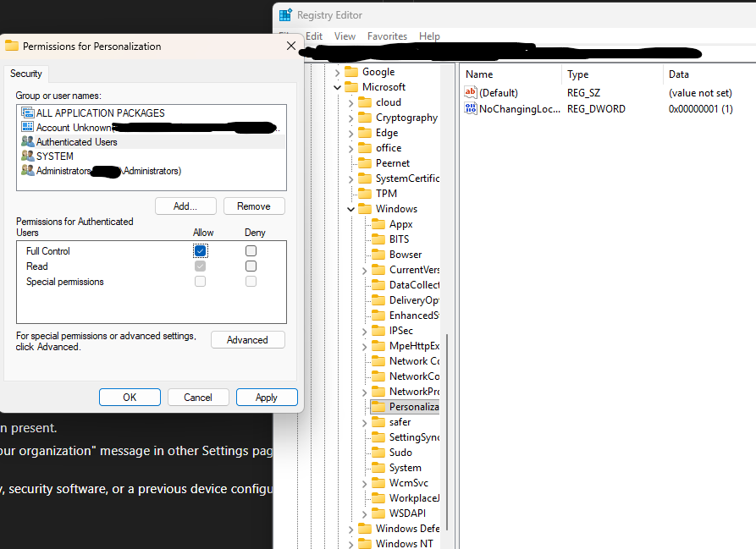Click the WSDAPI key folder icon

[378, 513]
